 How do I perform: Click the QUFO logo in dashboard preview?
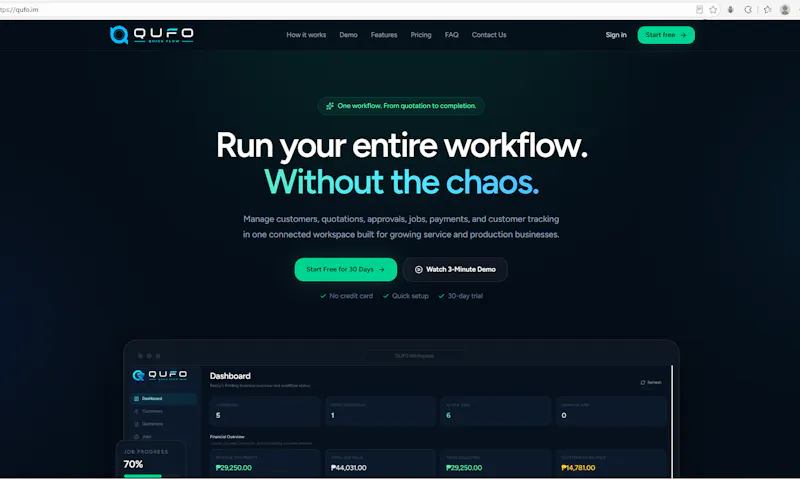(160, 375)
